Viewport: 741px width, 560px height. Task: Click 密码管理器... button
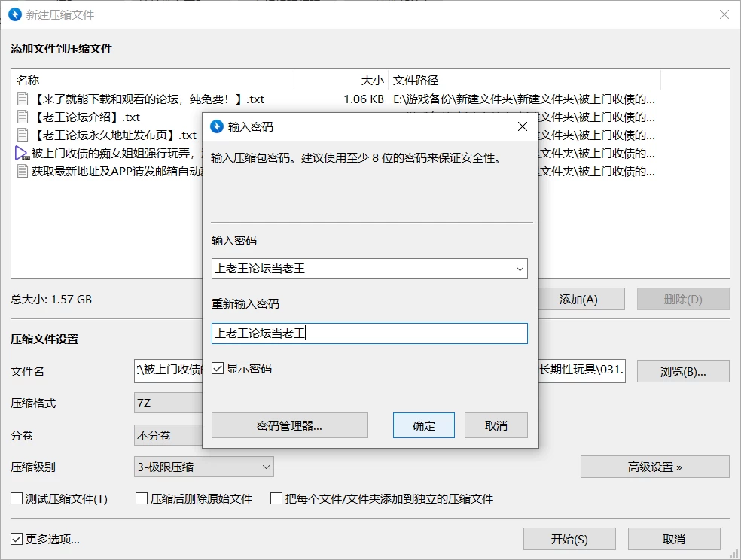[290, 425]
